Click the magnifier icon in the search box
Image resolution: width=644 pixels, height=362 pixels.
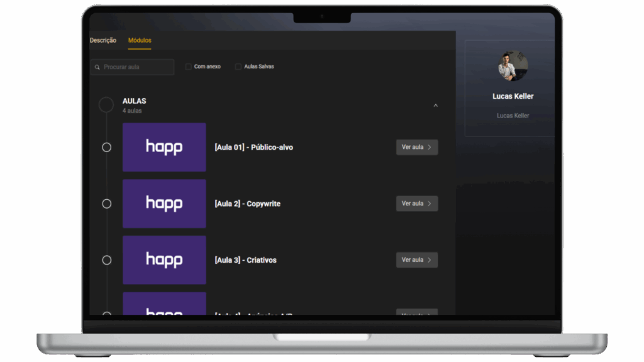tap(97, 67)
